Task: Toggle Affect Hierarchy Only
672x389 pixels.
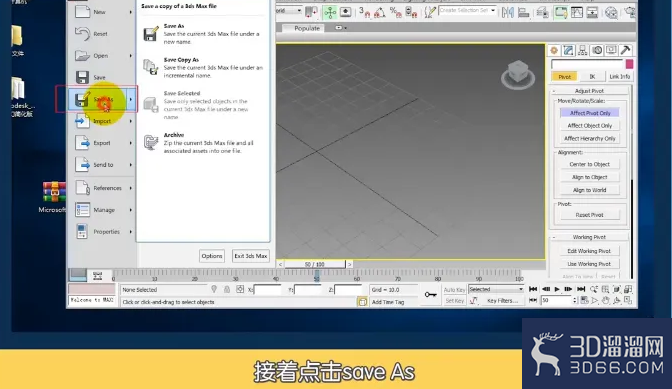Action: [x=590, y=139]
